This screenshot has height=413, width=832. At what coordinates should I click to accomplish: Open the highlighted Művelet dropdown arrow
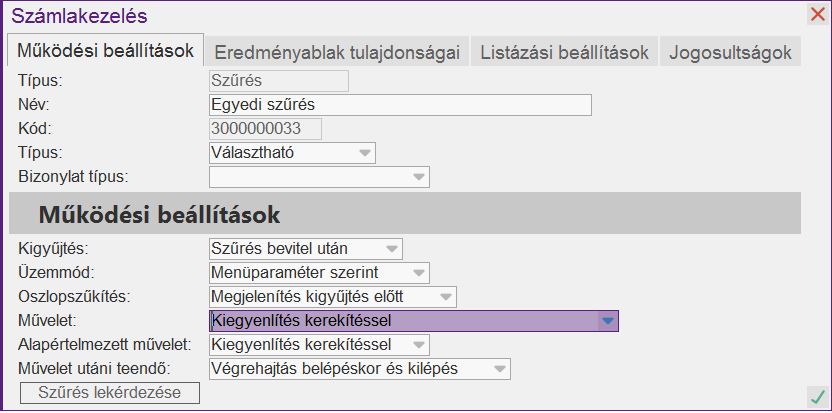coord(606,321)
